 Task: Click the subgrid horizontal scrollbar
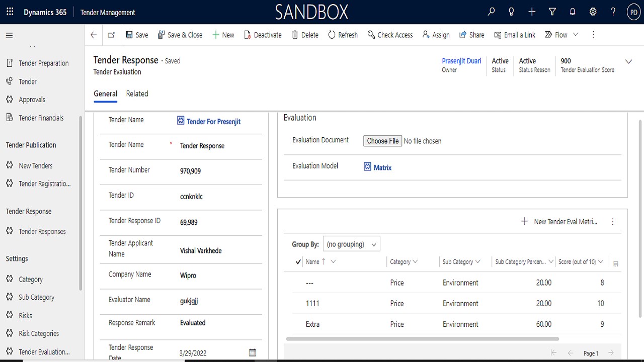point(422,339)
